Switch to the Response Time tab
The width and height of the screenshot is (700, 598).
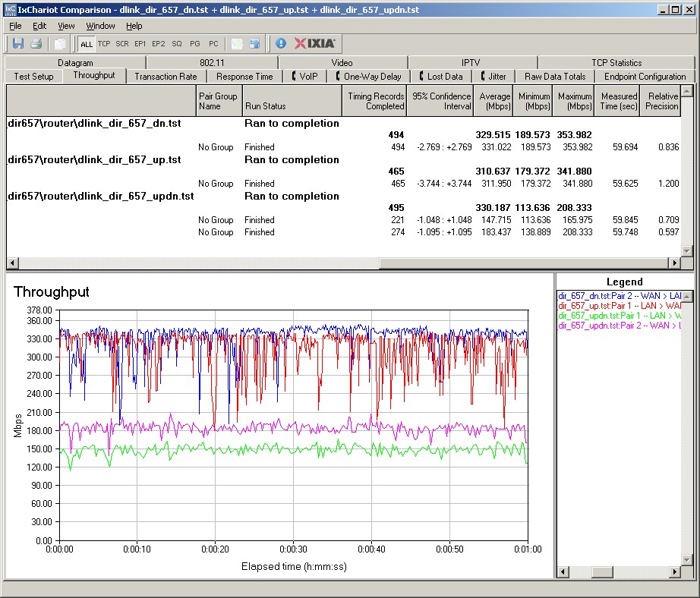coord(244,77)
